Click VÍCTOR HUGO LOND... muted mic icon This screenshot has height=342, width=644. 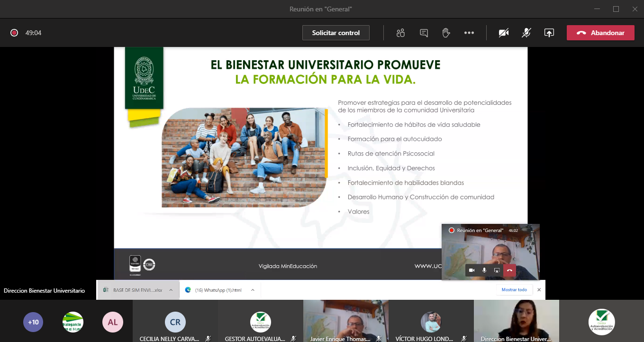tap(464, 339)
